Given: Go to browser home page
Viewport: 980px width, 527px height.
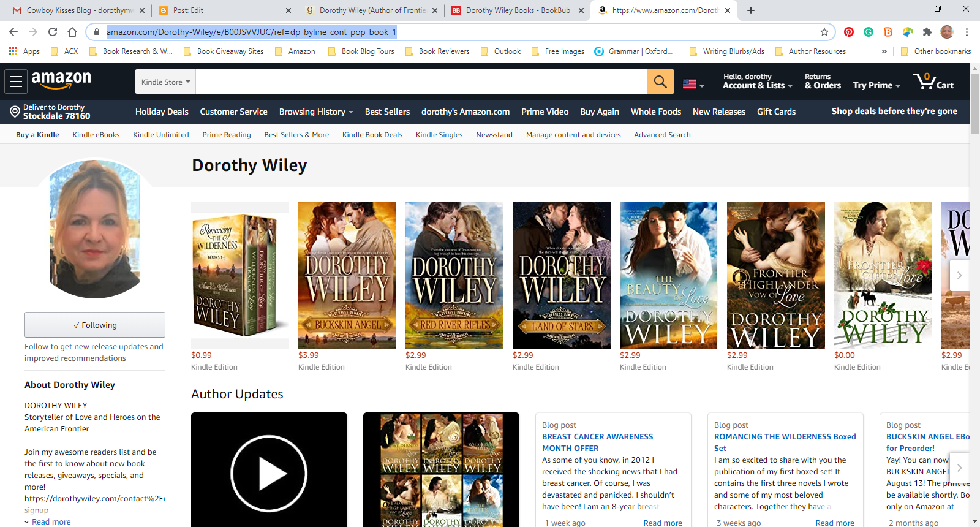Looking at the screenshot, I should tap(72, 32).
